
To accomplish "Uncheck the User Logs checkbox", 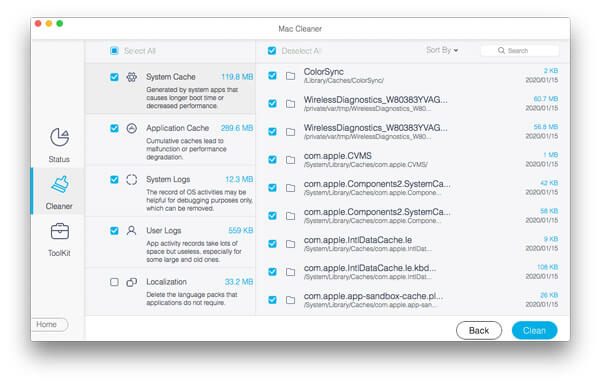I will point(114,231).
